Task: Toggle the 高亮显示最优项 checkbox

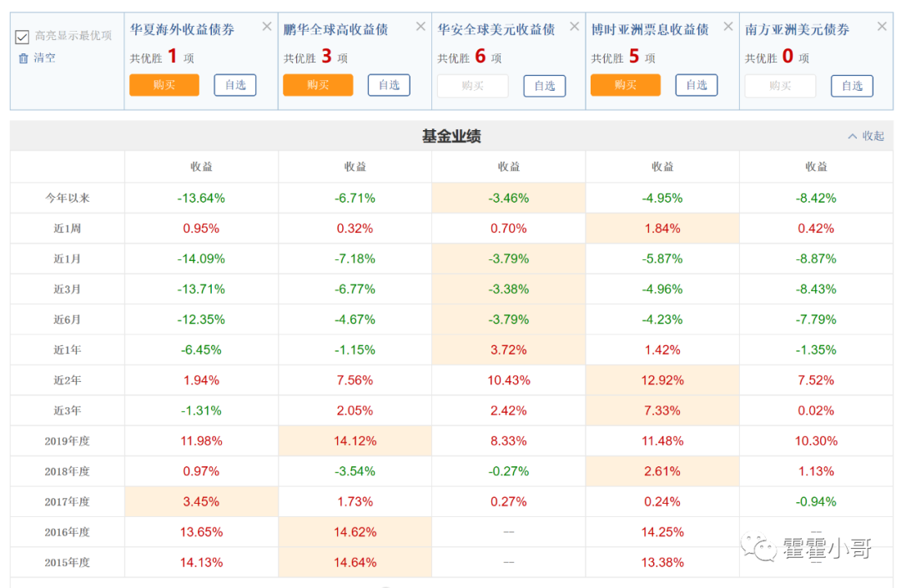Action: click(x=21, y=37)
